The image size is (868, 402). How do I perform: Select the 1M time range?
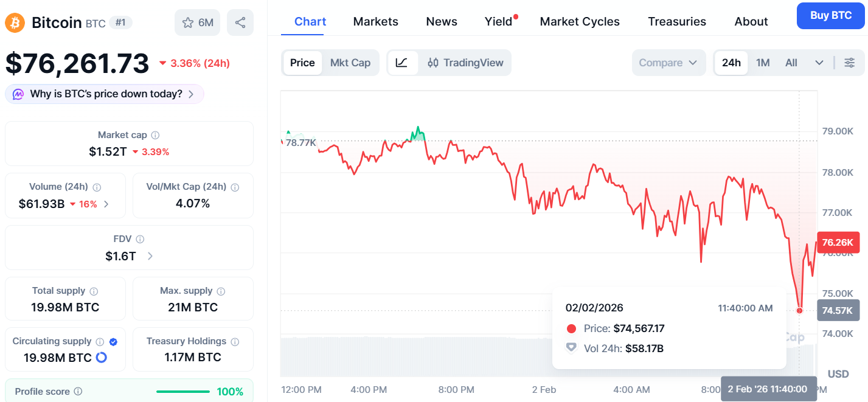pyautogui.click(x=763, y=63)
